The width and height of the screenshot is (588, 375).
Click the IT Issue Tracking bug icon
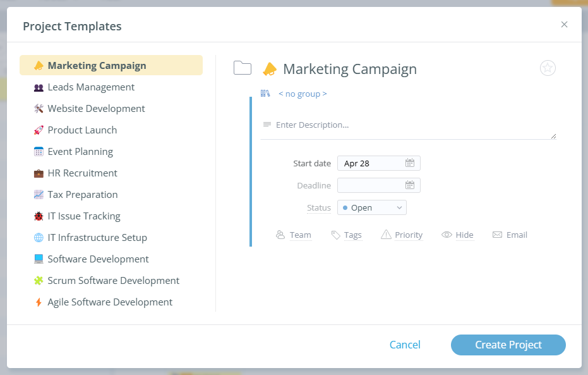click(x=38, y=216)
